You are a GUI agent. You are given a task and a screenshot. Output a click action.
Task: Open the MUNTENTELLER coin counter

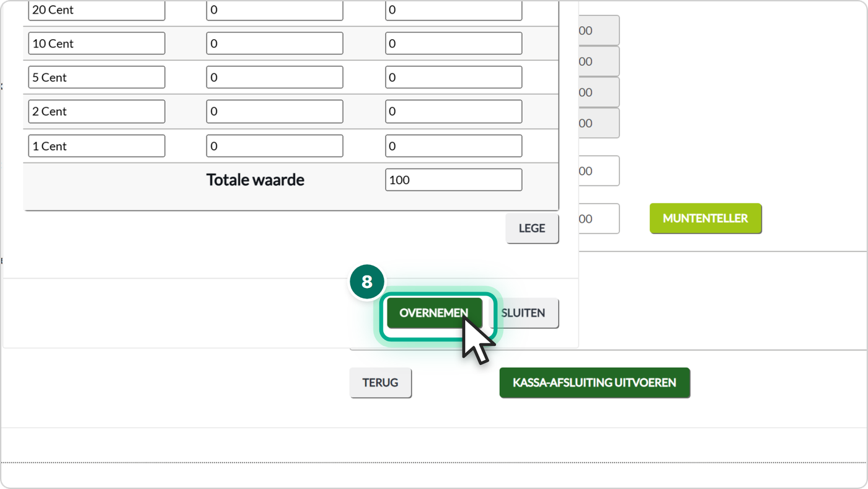click(706, 218)
